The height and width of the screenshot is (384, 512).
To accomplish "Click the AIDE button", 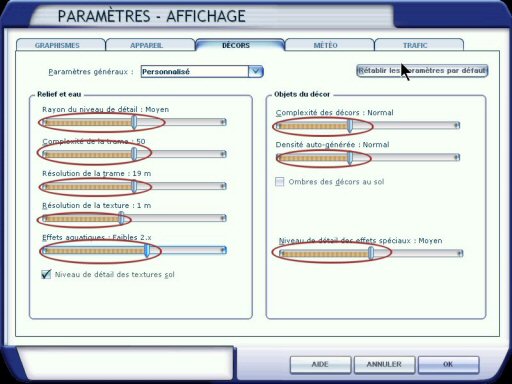I will click(320, 364).
